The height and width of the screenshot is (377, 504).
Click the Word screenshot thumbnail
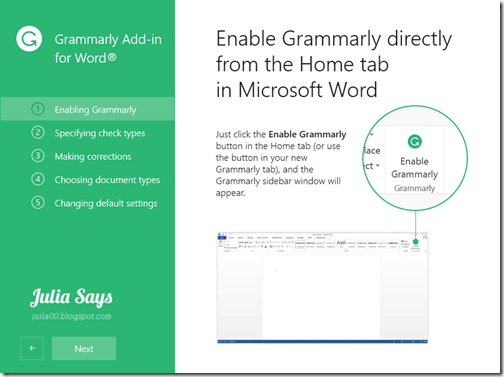tap(322, 288)
